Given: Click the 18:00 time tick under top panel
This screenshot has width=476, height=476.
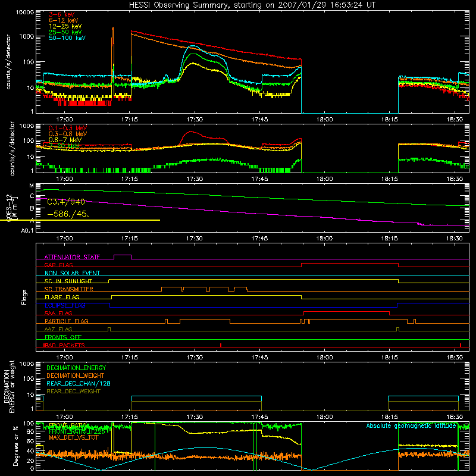Looking at the screenshot, I should tap(324, 120).
